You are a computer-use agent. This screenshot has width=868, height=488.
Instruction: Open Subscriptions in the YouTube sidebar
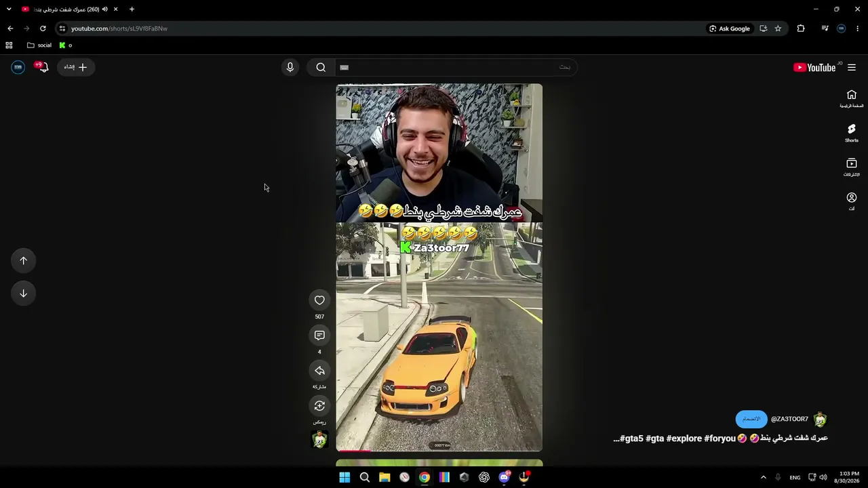pos(852,167)
